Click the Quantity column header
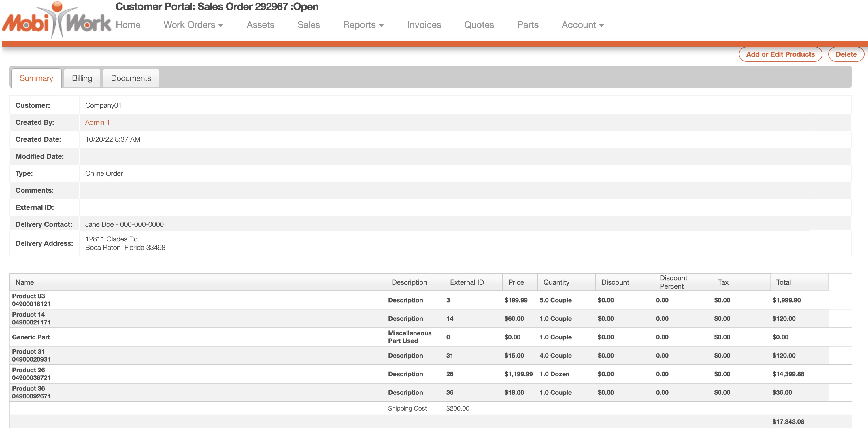The width and height of the screenshot is (868, 442). click(556, 282)
